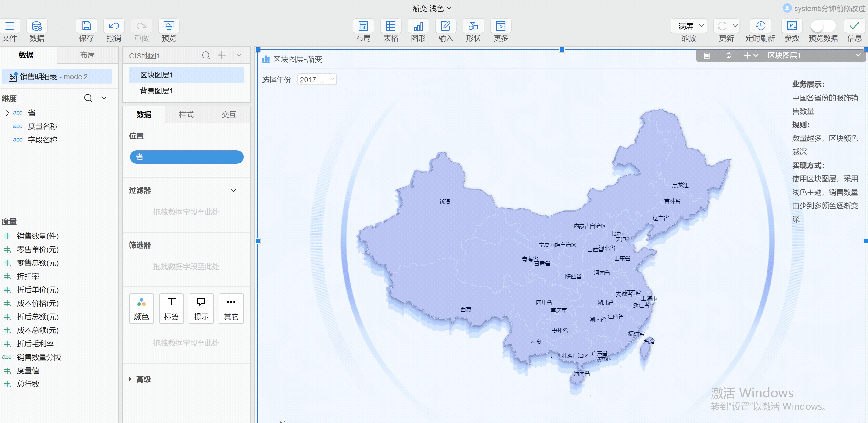The image size is (868, 423).
Task: Open the Color (颜色) mark settings
Action: click(x=141, y=308)
